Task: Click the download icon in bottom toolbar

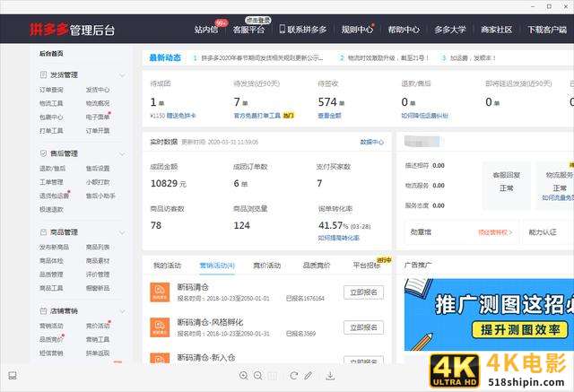Action: click(x=330, y=376)
